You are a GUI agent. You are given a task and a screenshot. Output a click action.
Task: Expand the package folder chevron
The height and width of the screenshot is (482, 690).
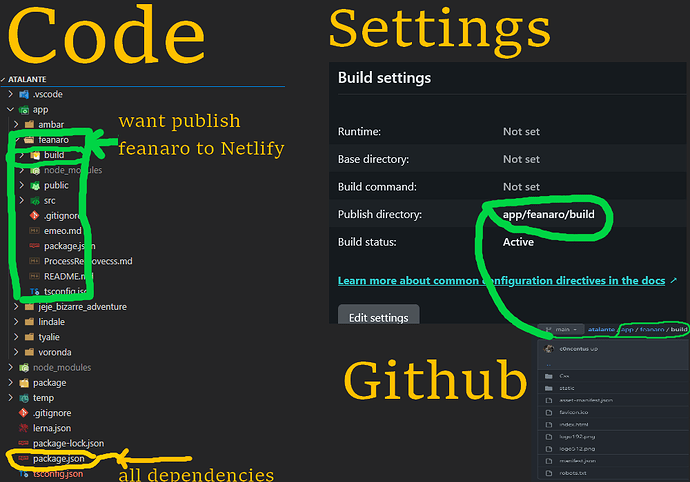pos(11,383)
